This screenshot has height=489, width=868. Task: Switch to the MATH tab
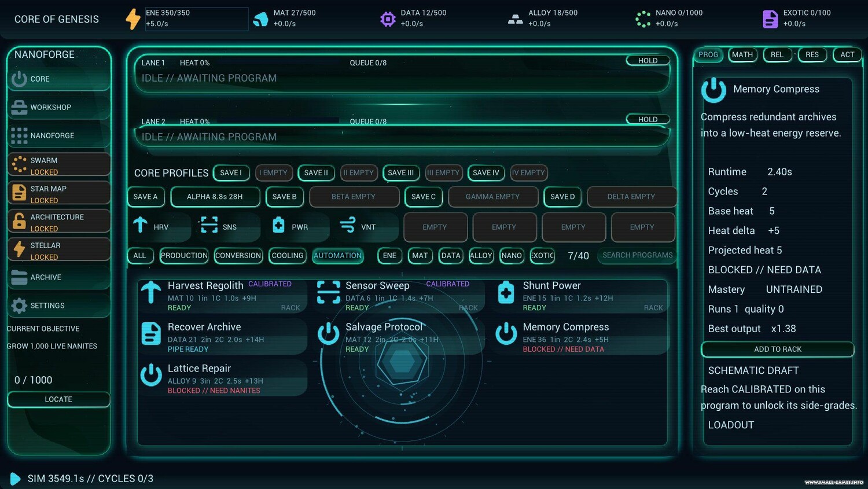742,54
